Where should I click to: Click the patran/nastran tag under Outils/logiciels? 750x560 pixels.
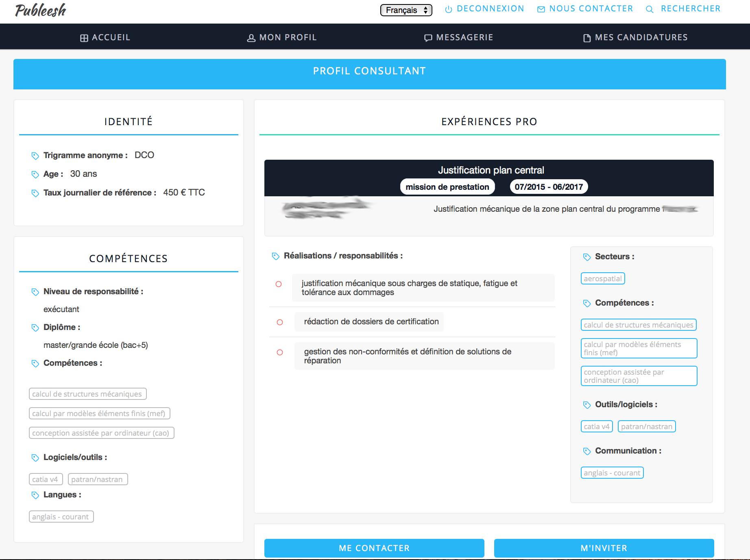click(647, 426)
